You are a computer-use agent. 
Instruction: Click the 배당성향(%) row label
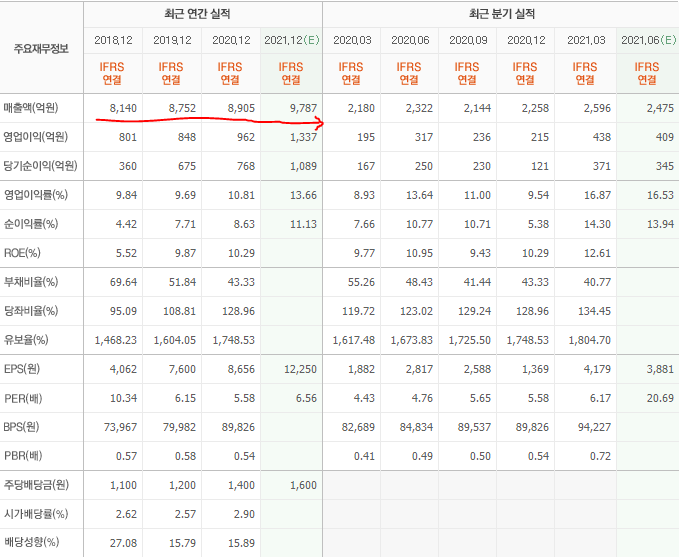pyautogui.click(x=31, y=543)
